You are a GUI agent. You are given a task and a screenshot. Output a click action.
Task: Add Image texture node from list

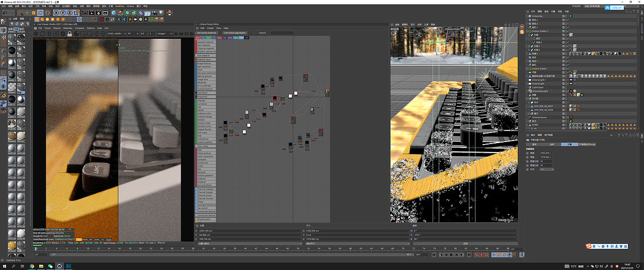(x=206, y=63)
